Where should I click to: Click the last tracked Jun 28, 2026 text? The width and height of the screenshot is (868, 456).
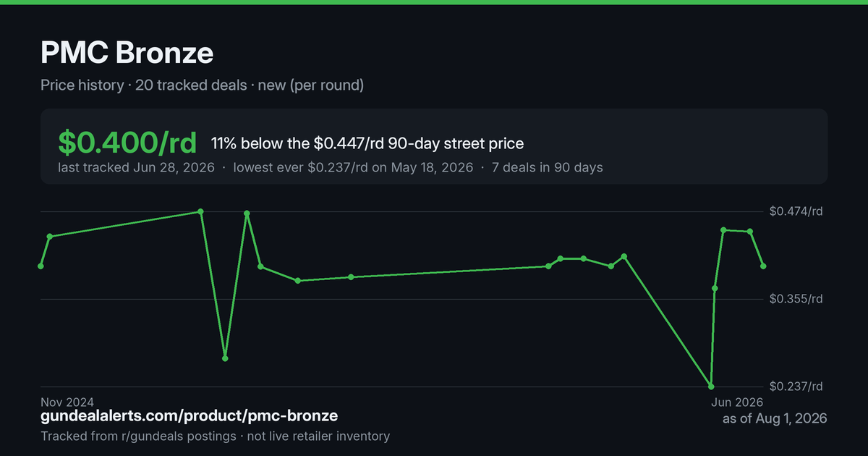click(136, 168)
